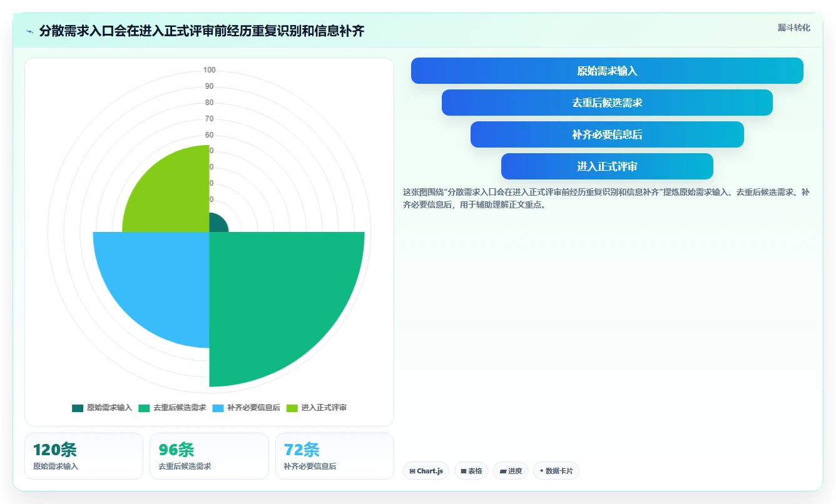Click 补齐必要信息后 legend label text

(x=253, y=408)
